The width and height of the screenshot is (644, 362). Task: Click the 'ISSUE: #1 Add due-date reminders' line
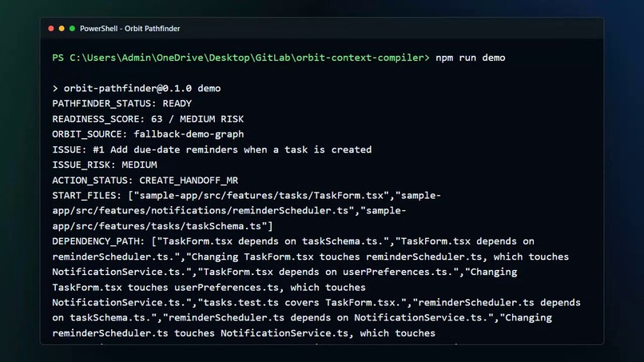pos(212,149)
